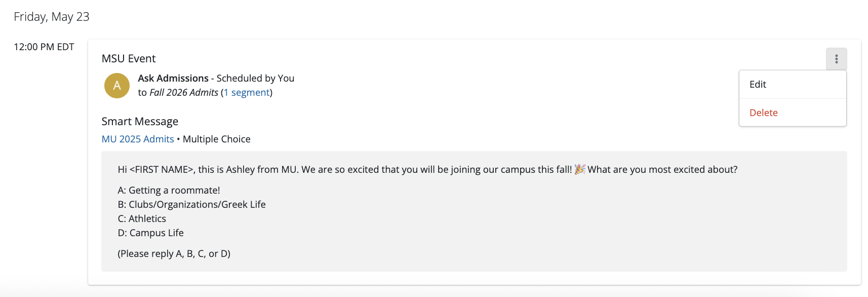Open the MU 2025 Admits link
Viewport: 868px width, 297px height.
coord(138,139)
